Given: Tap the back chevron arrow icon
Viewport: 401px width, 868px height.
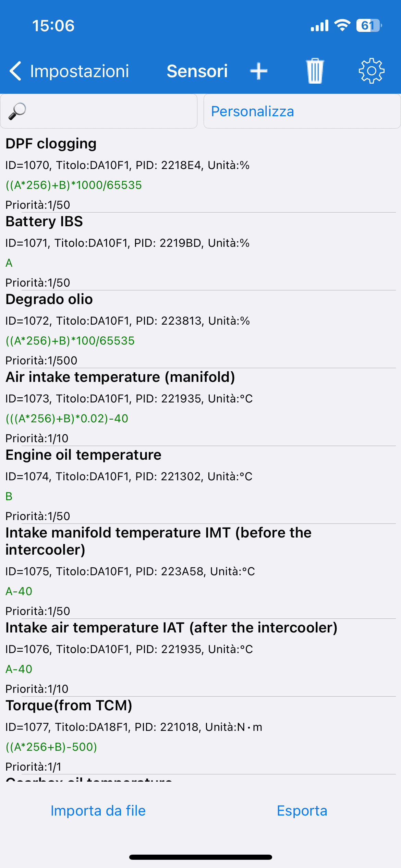Looking at the screenshot, I should coord(15,71).
